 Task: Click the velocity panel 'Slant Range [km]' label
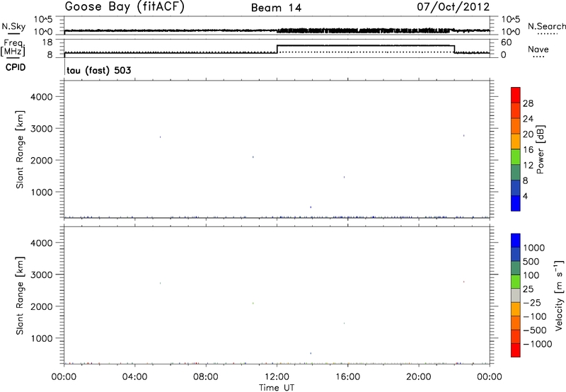(x=20, y=296)
